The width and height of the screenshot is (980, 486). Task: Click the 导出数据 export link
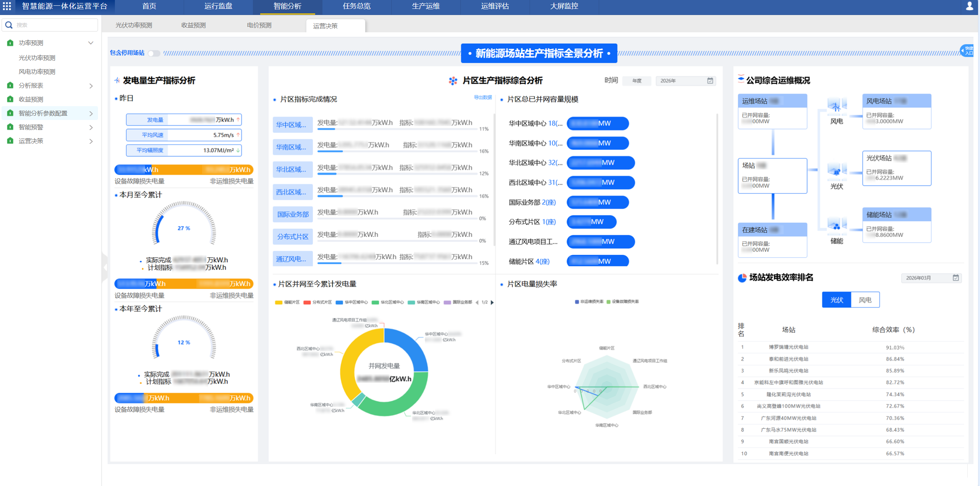click(482, 98)
